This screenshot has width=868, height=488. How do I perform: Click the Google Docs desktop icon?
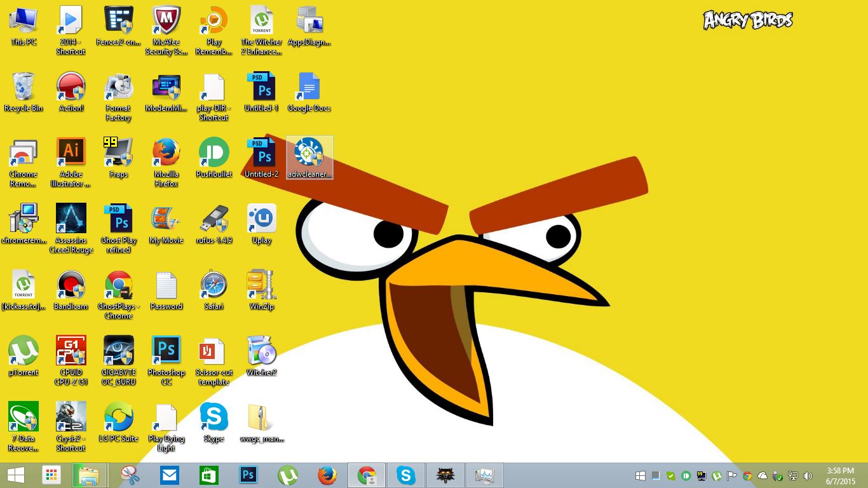coord(309,88)
